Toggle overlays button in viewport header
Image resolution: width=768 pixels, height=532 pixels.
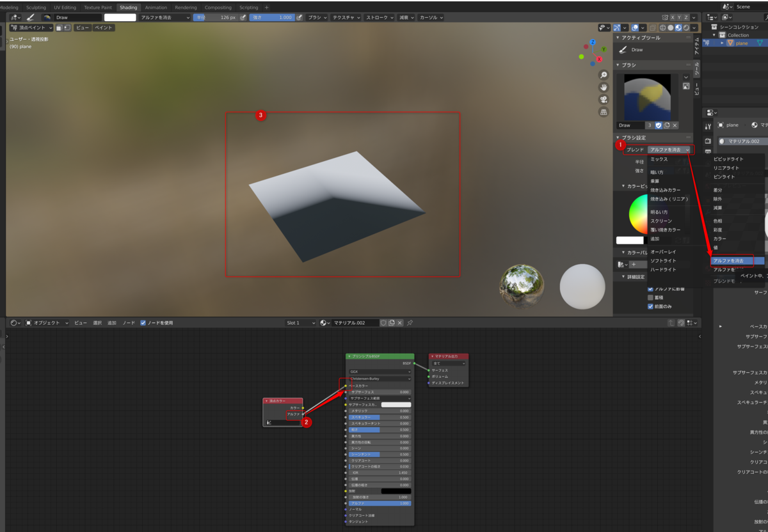pos(634,27)
